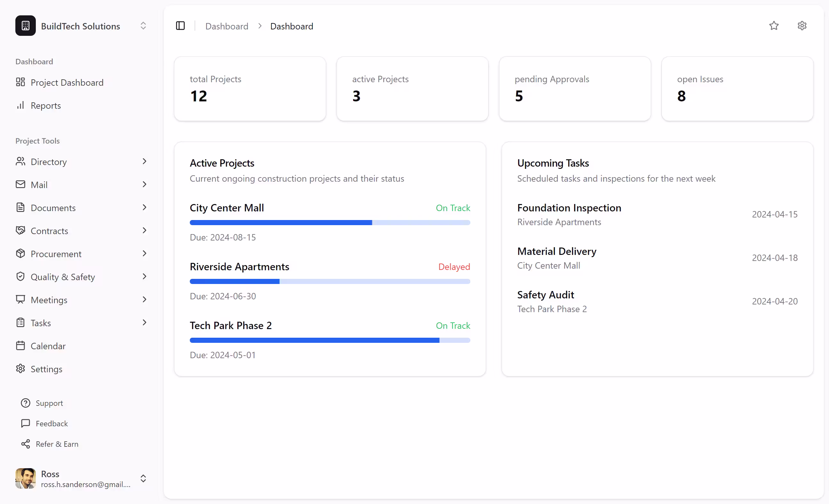829x504 pixels.
Task: Open Support help circle icon
Action: [26, 403]
